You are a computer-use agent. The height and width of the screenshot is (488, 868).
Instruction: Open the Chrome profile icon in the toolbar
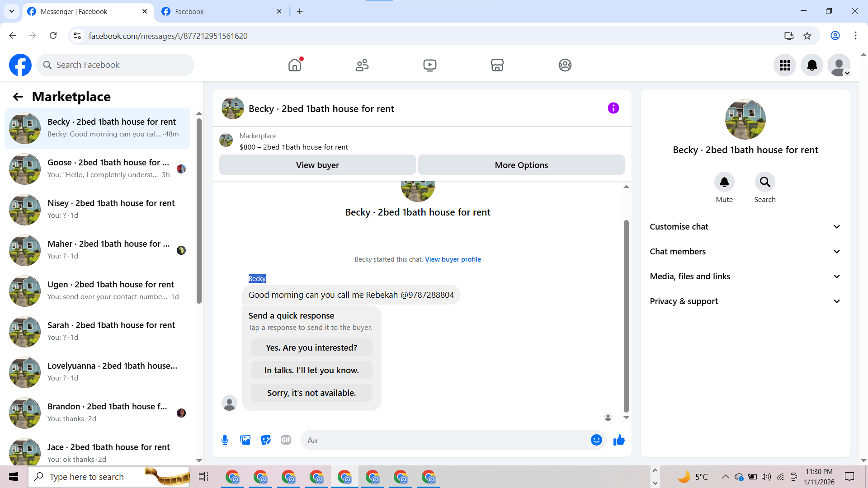point(835,36)
